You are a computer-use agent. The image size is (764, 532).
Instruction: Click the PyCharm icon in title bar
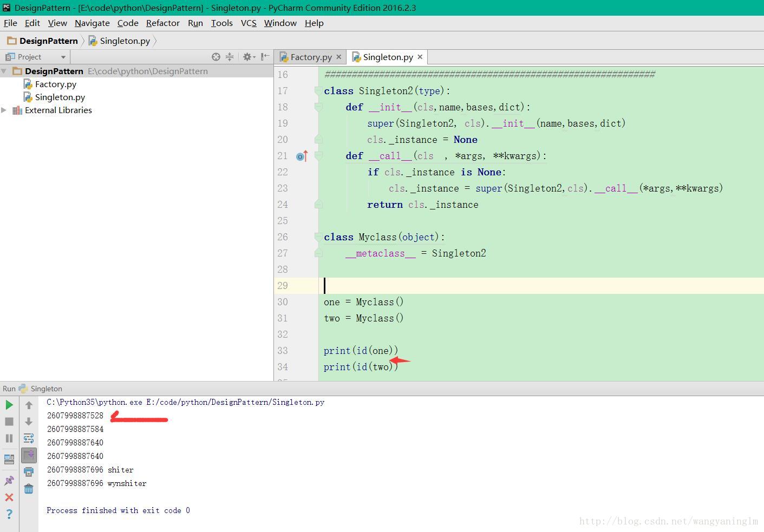[x=6, y=8]
